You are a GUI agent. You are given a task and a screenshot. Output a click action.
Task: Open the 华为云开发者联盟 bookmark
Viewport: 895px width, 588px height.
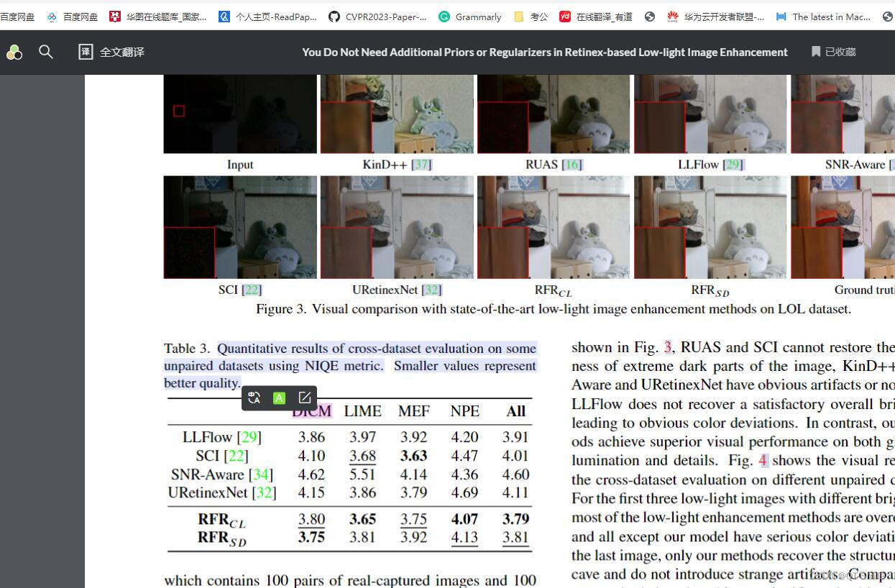[x=716, y=17]
